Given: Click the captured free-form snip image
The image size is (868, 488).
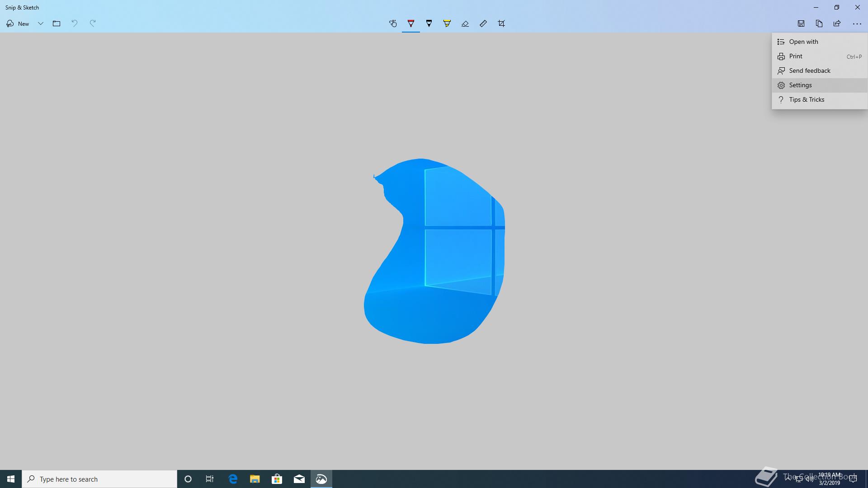Looking at the screenshot, I should [434, 251].
